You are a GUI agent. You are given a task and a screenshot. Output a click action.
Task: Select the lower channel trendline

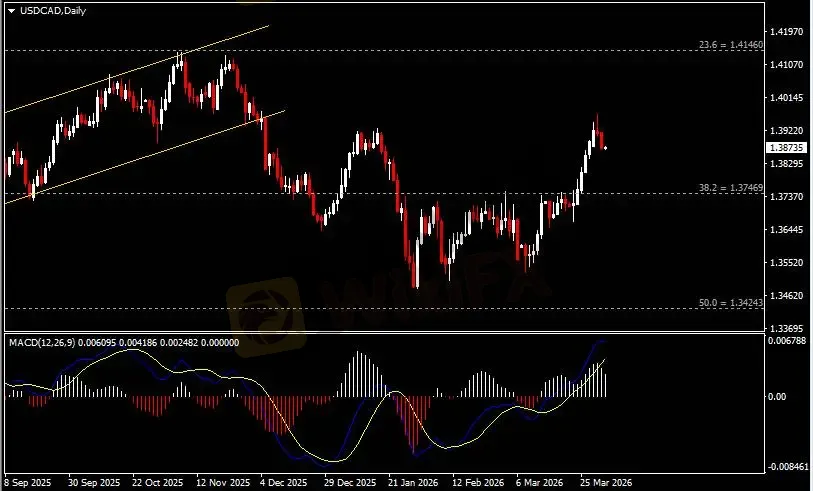145,157
